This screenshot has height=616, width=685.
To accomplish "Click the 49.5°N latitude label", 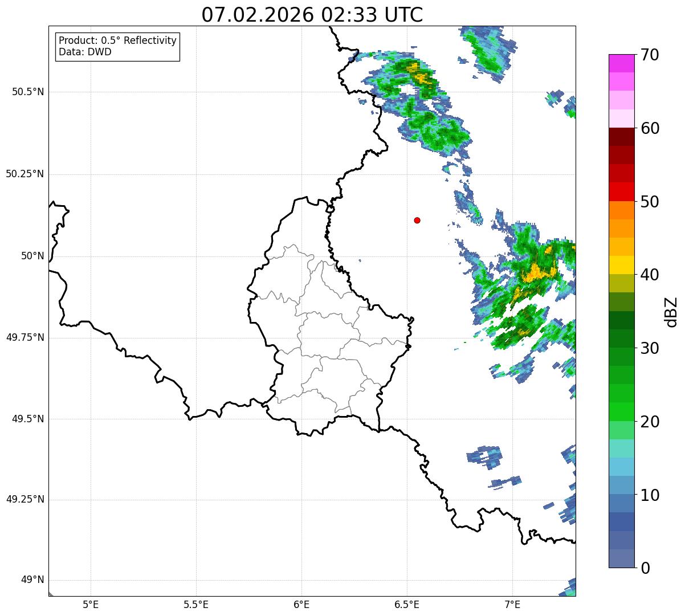I will [27, 419].
